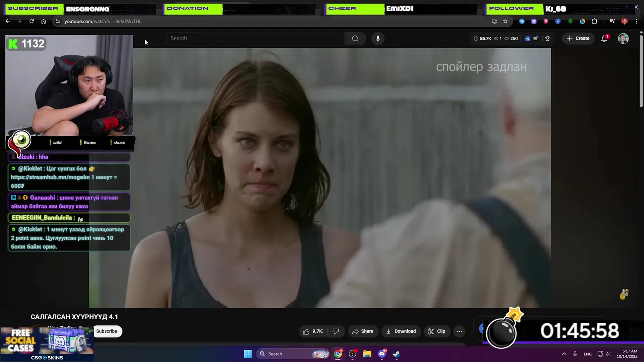Click the blue extension icon beside stats
The width and height of the screenshot is (644, 362).
(x=528, y=38)
